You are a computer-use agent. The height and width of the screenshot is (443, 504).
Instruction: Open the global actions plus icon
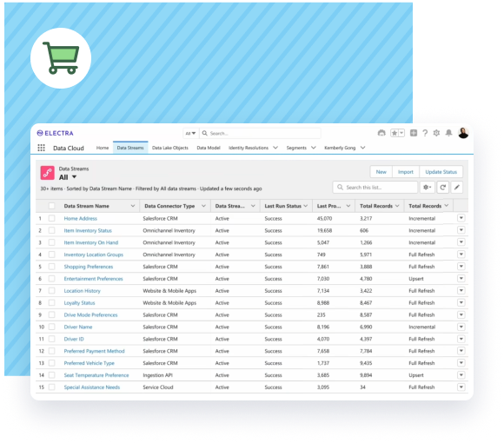[x=414, y=133]
